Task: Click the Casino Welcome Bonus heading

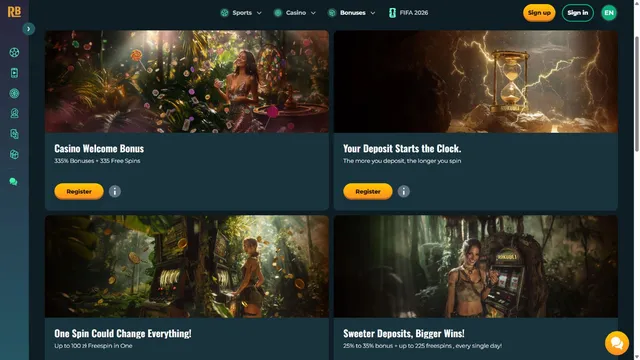Action: click(x=99, y=149)
